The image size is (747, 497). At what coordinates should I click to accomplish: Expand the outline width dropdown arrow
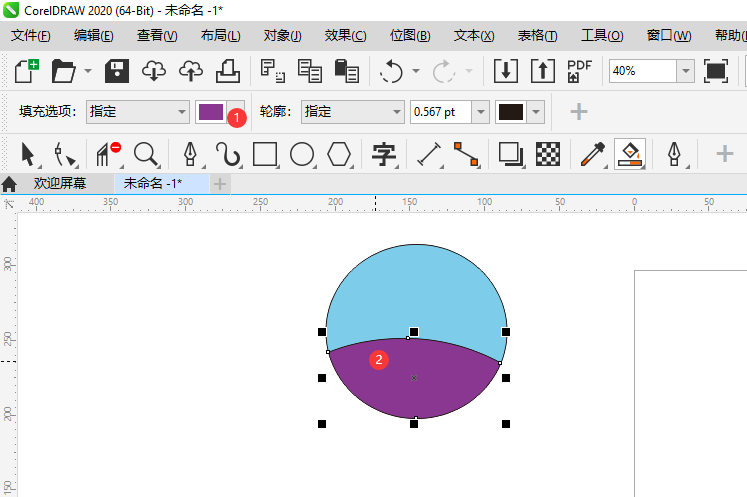coord(481,112)
